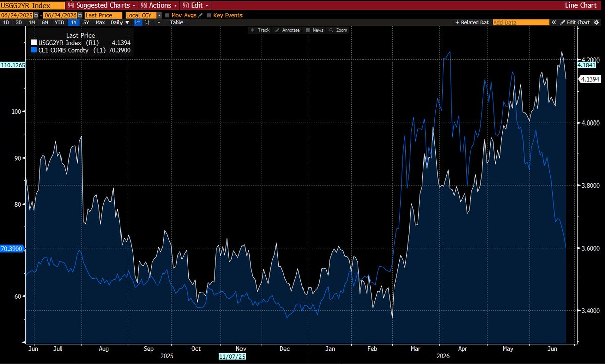
Task: Open the News overlay tool
Action: 314,30
